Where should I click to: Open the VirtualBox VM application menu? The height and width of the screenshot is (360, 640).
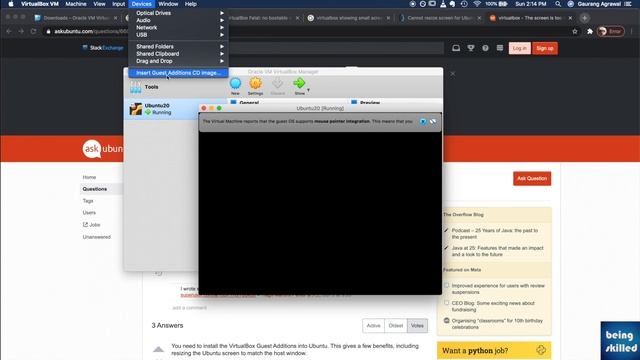[40, 4]
